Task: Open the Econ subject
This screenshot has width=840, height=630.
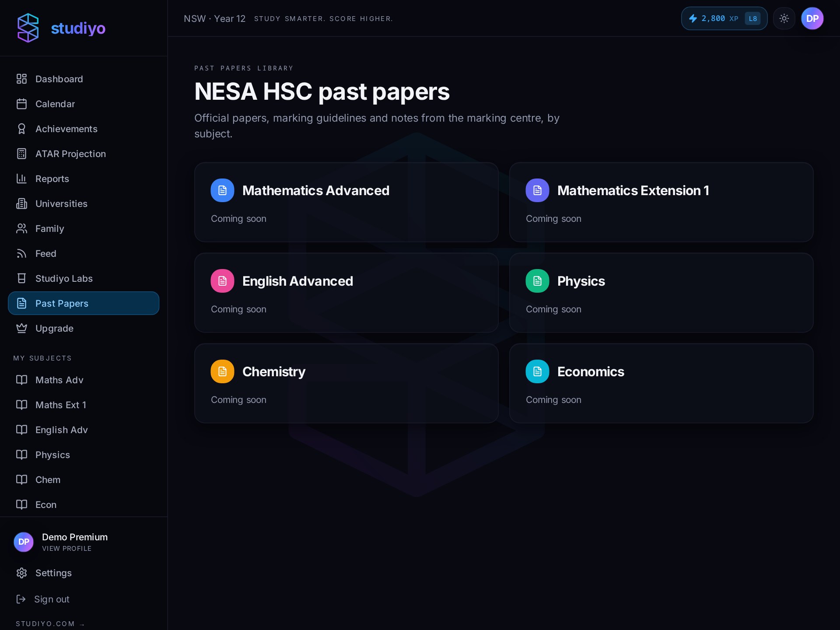Action: click(84, 504)
